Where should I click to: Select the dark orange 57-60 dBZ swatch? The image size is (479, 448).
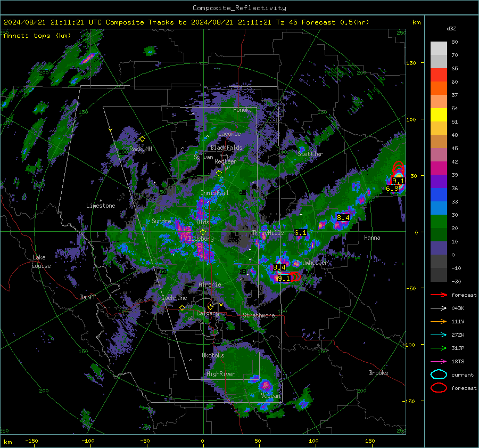(439, 88)
